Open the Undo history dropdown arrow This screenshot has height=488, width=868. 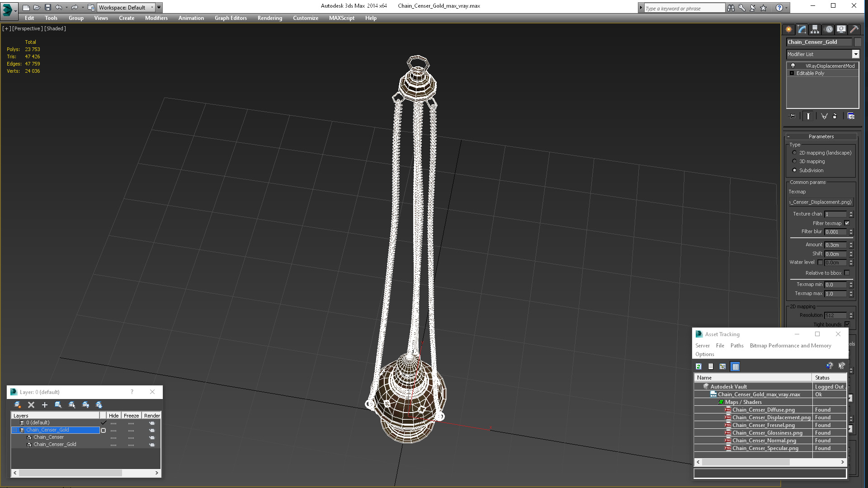coord(66,7)
